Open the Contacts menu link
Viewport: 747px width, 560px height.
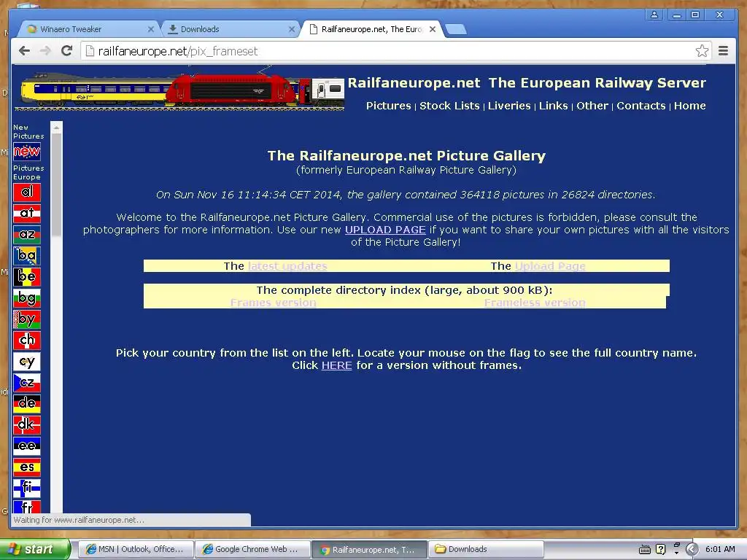coord(640,106)
